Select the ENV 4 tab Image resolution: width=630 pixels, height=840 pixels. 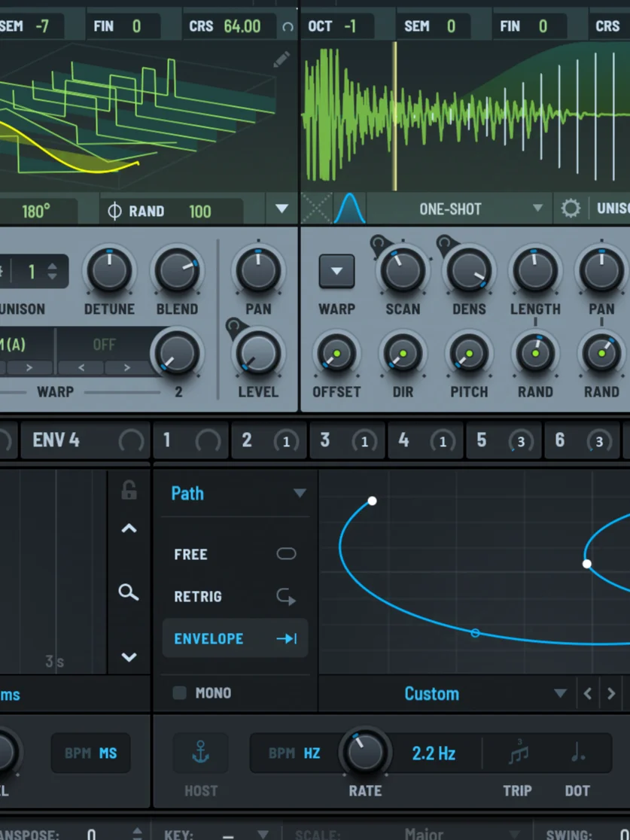[85, 440]
